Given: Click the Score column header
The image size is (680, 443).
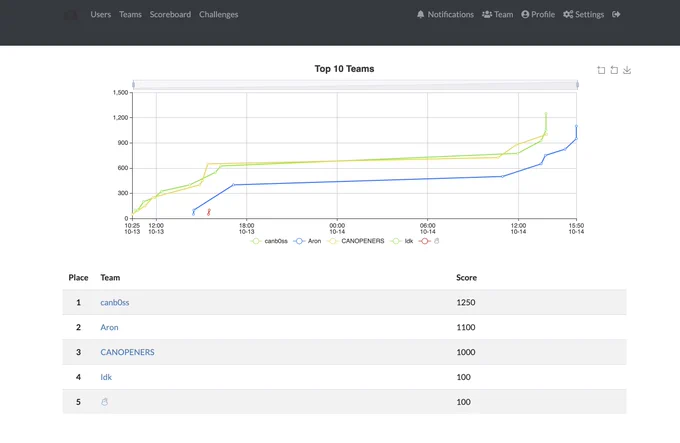Looking at the screenshot, I should [466, 277].
